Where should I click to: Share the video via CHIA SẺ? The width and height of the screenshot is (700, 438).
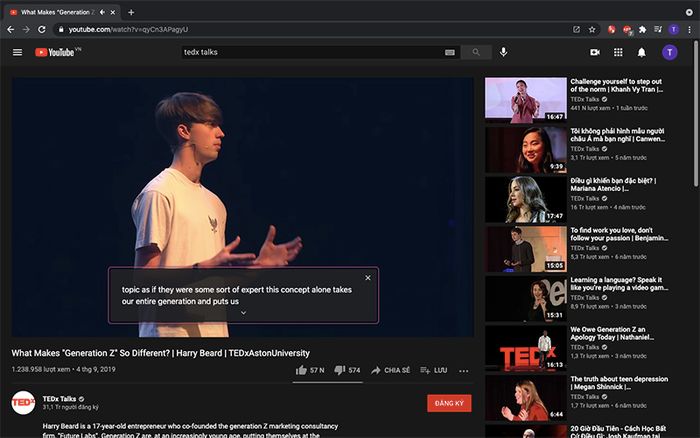point(390,370)
